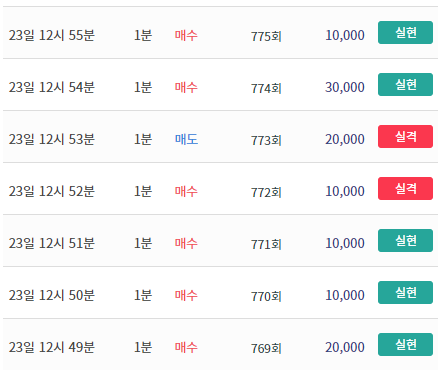Click the 1분 duration in 12시 50분 row
The width and height of the screenshot is (447, 370).
coord(143,295)
